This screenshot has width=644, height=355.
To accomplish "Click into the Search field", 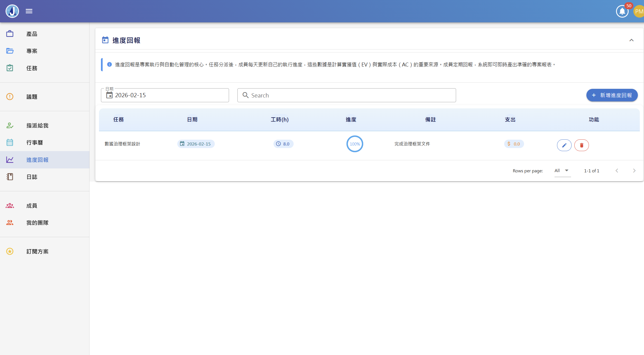I will click(x=347, y=95).
